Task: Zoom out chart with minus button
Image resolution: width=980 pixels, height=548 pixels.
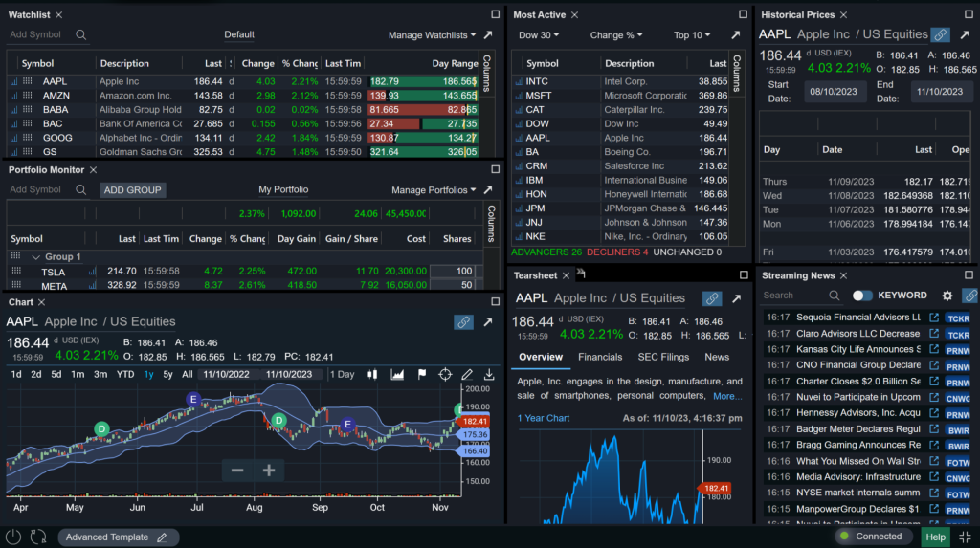Action: (237, 471)
